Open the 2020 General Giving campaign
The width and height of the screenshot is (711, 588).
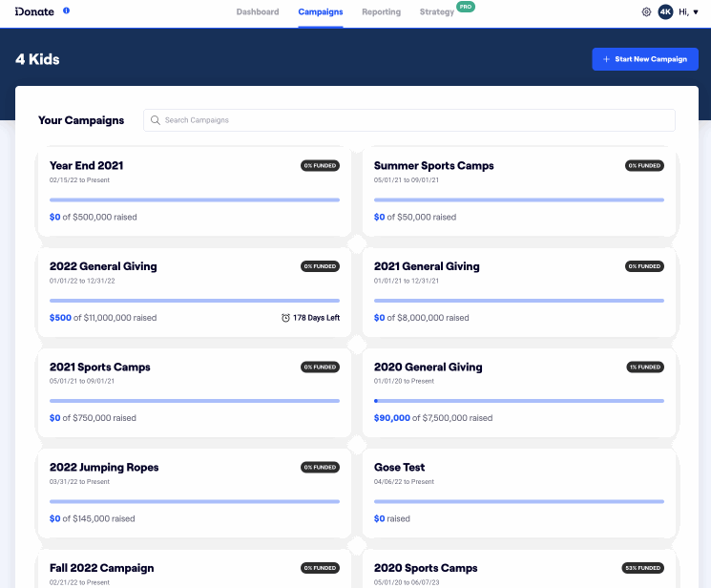pos(519,392)
